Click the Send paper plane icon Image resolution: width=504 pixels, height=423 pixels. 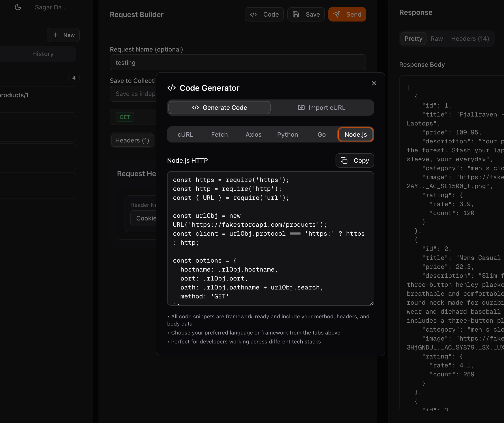[336, 14]
